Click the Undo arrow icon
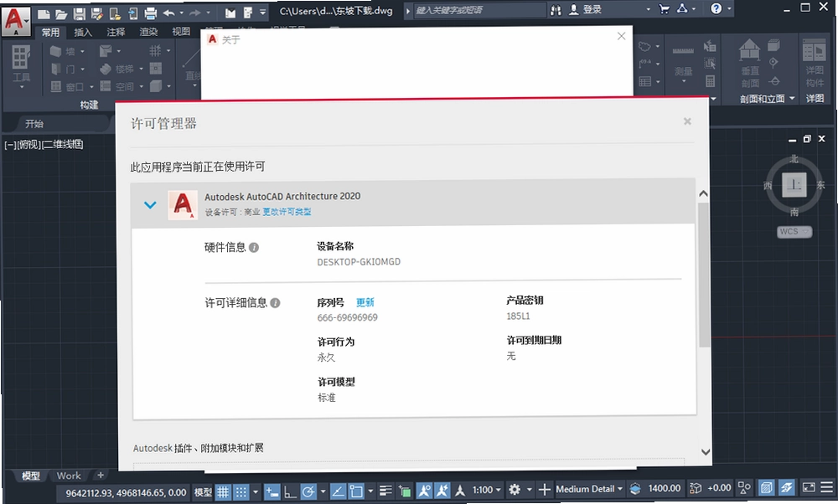Screen dimensions: 838x504 coord(169,13)
